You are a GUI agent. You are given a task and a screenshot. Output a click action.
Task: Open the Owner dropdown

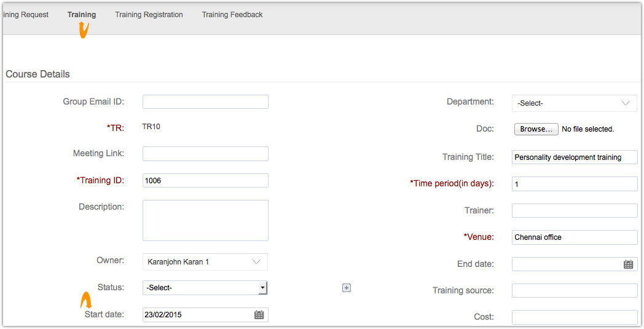205,262
